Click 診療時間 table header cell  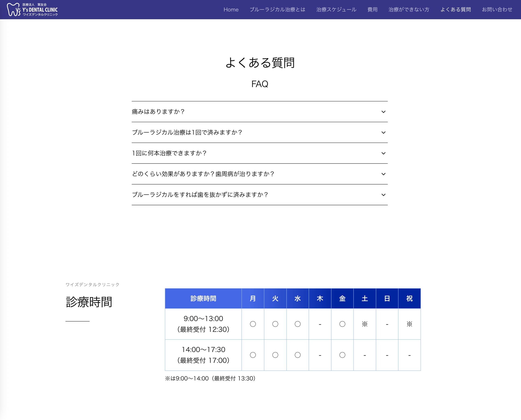coord(203,299)
